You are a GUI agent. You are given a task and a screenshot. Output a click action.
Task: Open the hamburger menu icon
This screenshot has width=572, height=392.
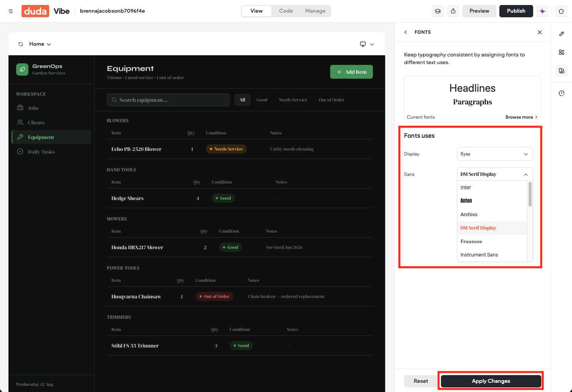(x=11, y=11)
